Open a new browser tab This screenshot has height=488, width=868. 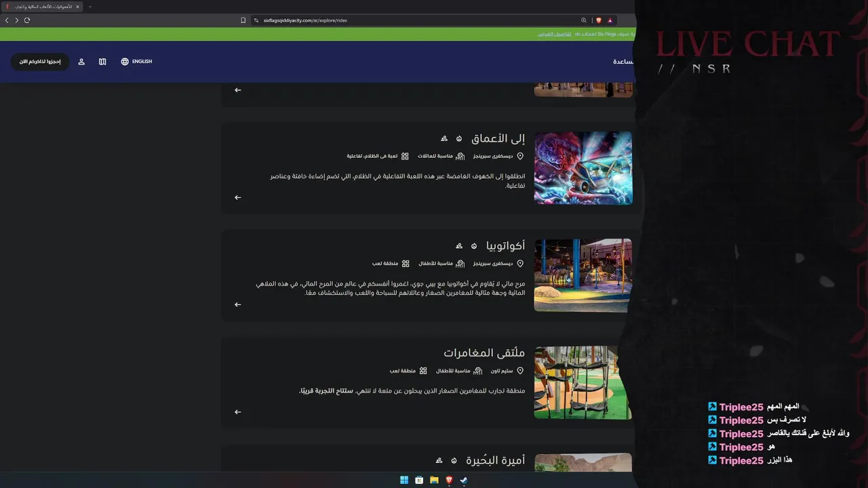pos(90,7)
